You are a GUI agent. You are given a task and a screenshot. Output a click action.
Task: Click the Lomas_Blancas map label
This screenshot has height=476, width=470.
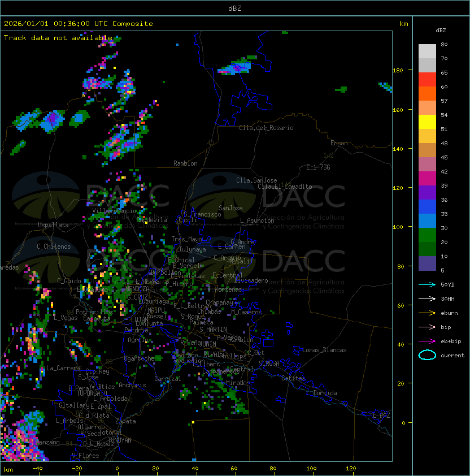click(324, 350)
